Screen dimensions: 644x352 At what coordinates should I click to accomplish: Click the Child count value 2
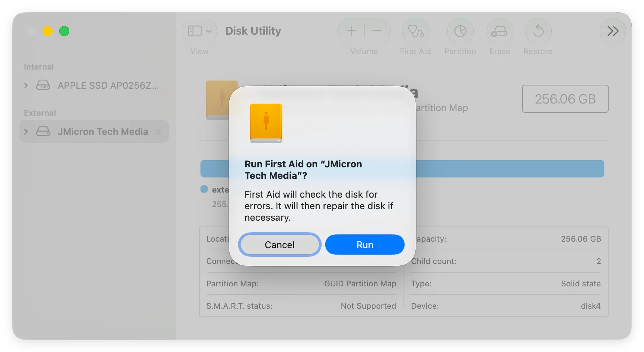[x=599, y=261]
